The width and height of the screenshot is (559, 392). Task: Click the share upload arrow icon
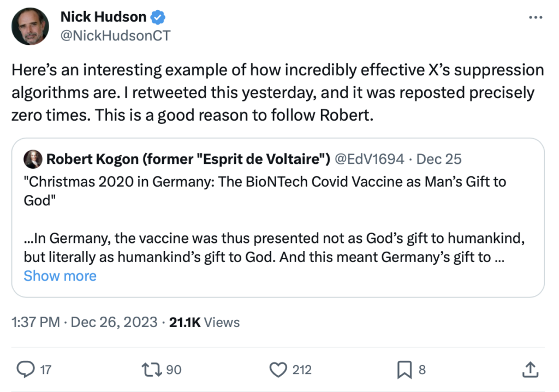click(x=530, y=370)
